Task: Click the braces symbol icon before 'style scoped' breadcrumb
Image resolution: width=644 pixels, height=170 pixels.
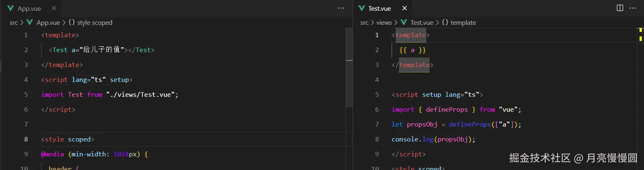Action: click(x=72, y=23)
